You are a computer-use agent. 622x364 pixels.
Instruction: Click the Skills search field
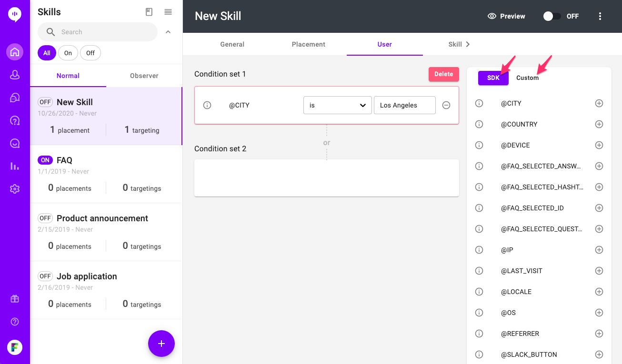[98, 32]
